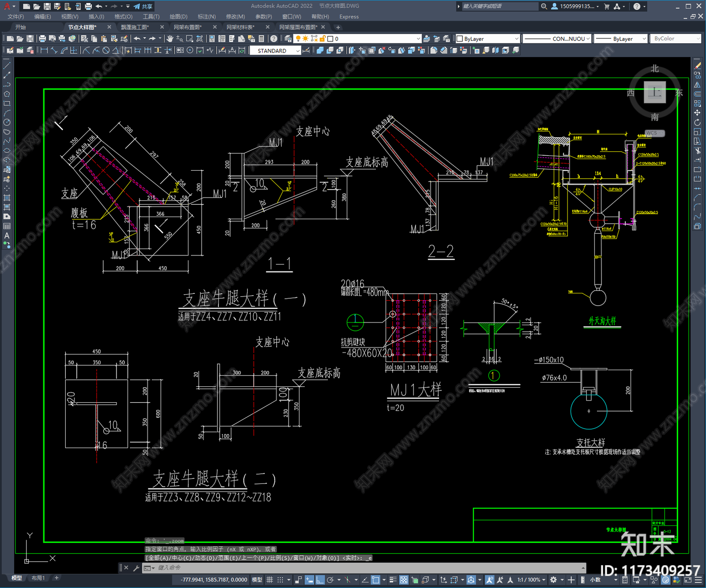Click the 上 top face of the ViewCube
Screen dimensions: 706x588
click(x=655, y=92)
